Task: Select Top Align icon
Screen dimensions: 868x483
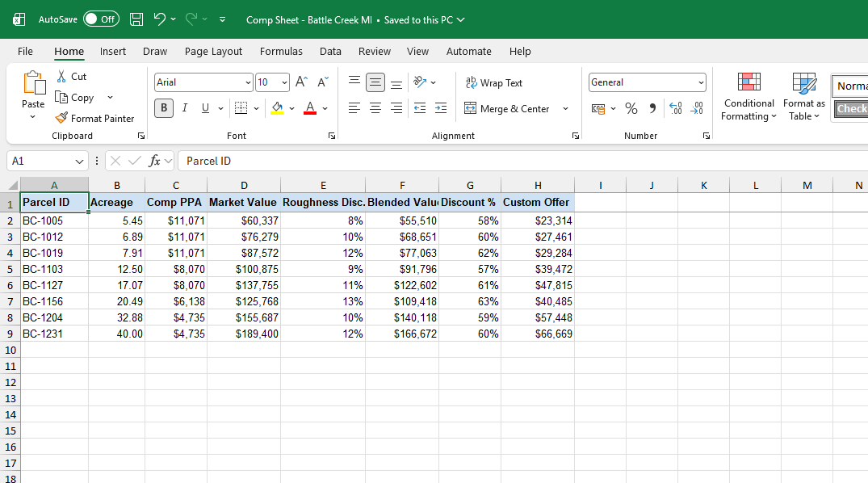Action: click(354, 82)
